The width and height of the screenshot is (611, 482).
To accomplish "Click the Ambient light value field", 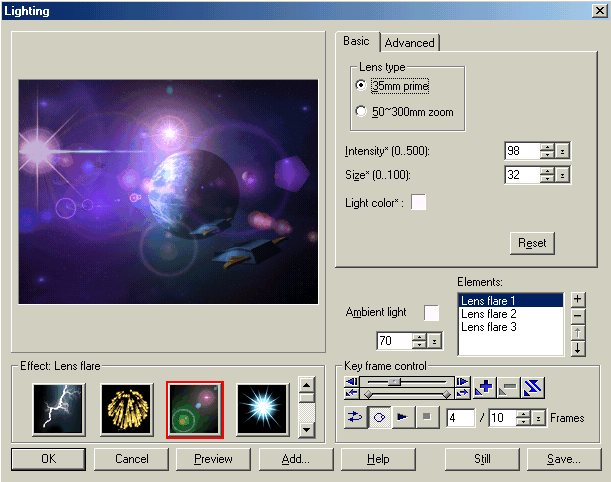I will click(x=395, y=341).
